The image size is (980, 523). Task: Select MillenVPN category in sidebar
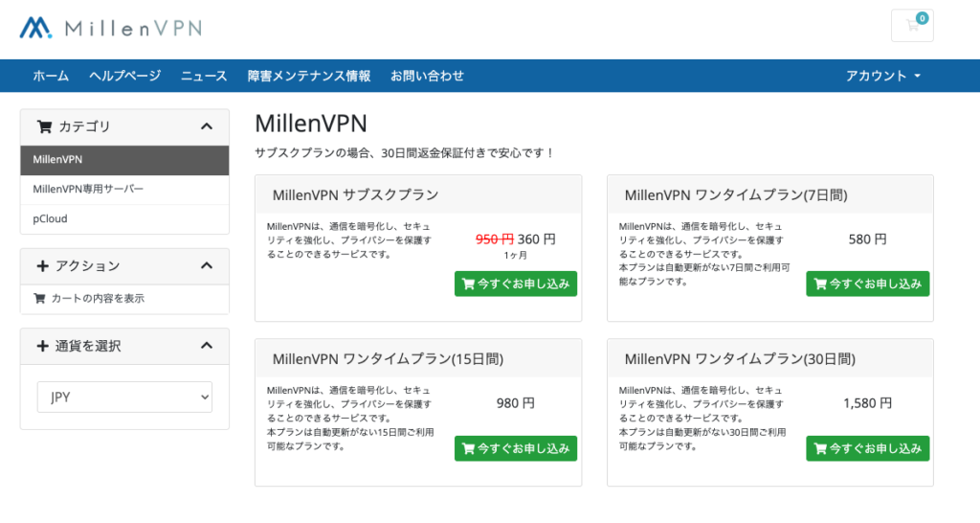124,160
